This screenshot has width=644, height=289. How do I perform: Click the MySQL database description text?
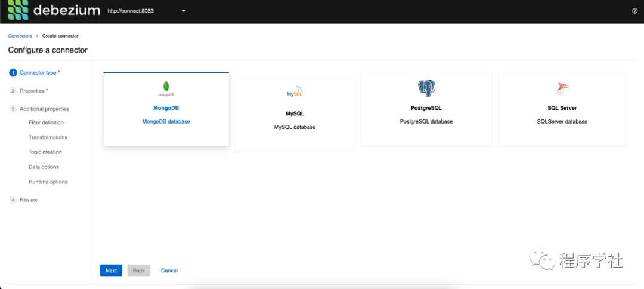[295, 127]
